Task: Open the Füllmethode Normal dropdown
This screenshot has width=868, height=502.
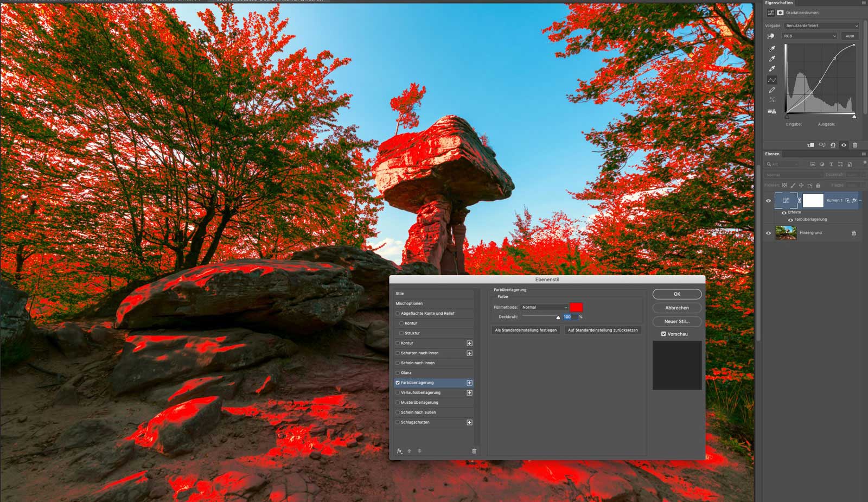Action: (x=544, y=307)
